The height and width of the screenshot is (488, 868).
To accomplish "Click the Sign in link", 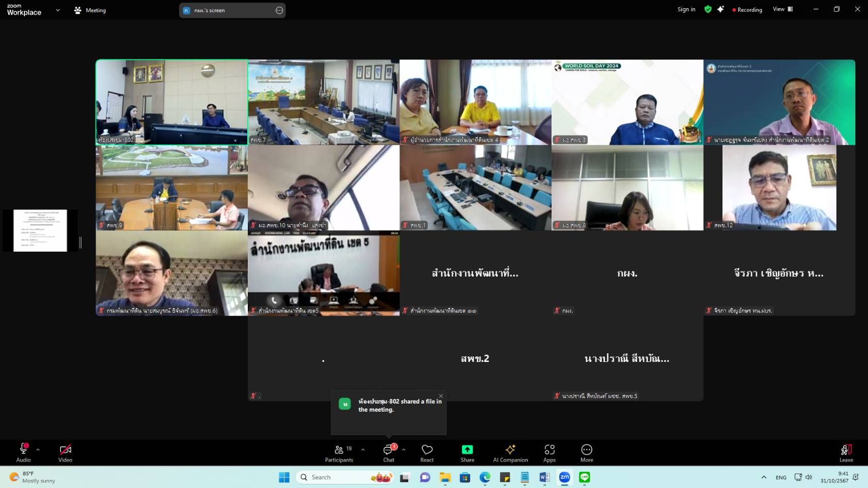I will click(686, 9).
